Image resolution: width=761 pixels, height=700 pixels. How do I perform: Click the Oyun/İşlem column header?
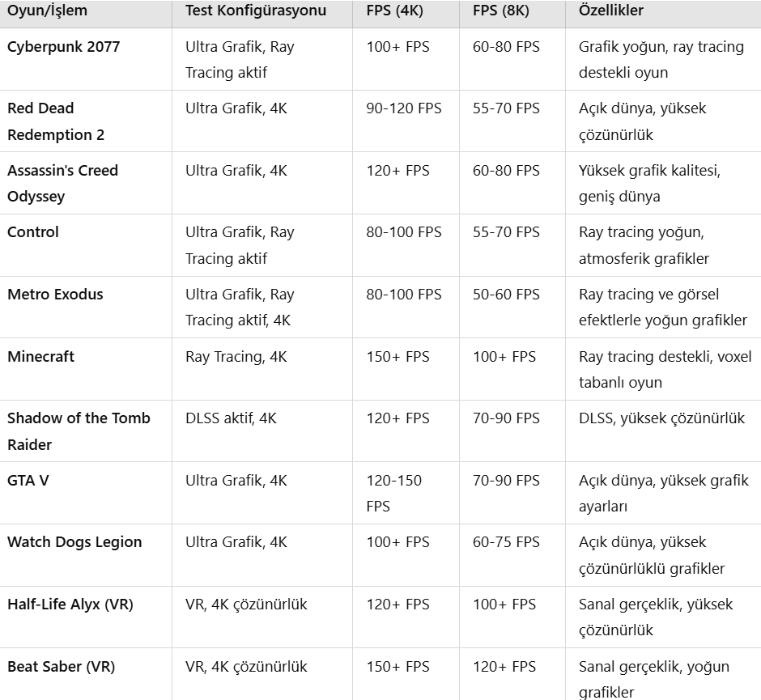[47, 11]
